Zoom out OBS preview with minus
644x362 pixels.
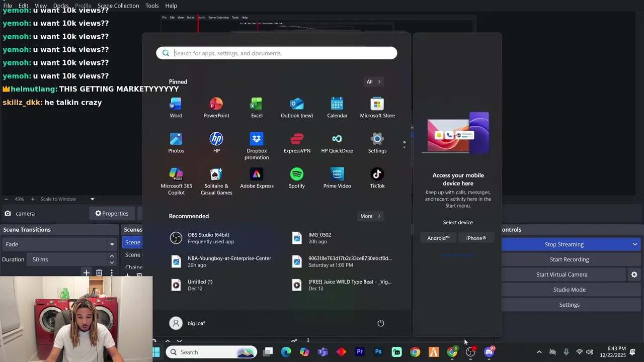click(6, 199)
